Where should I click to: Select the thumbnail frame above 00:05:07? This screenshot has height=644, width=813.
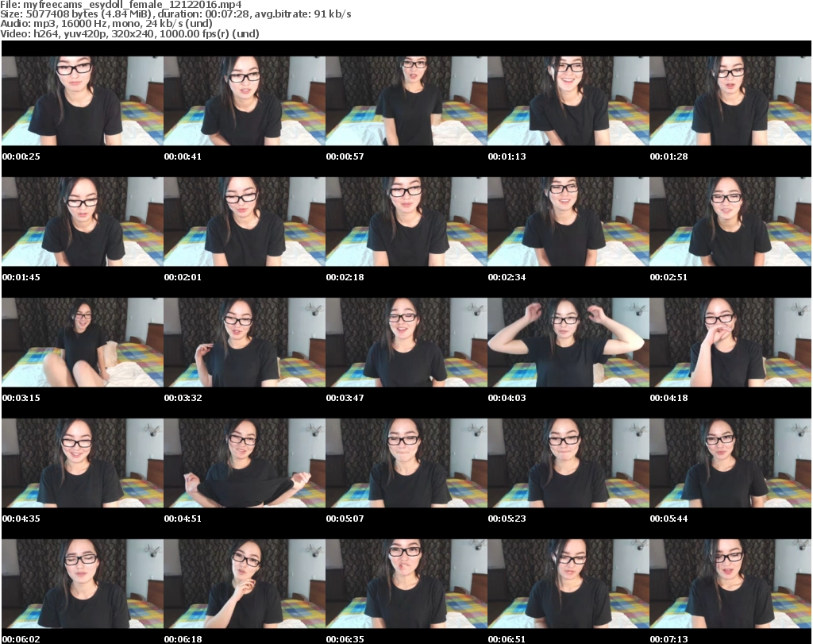[406, 463]
